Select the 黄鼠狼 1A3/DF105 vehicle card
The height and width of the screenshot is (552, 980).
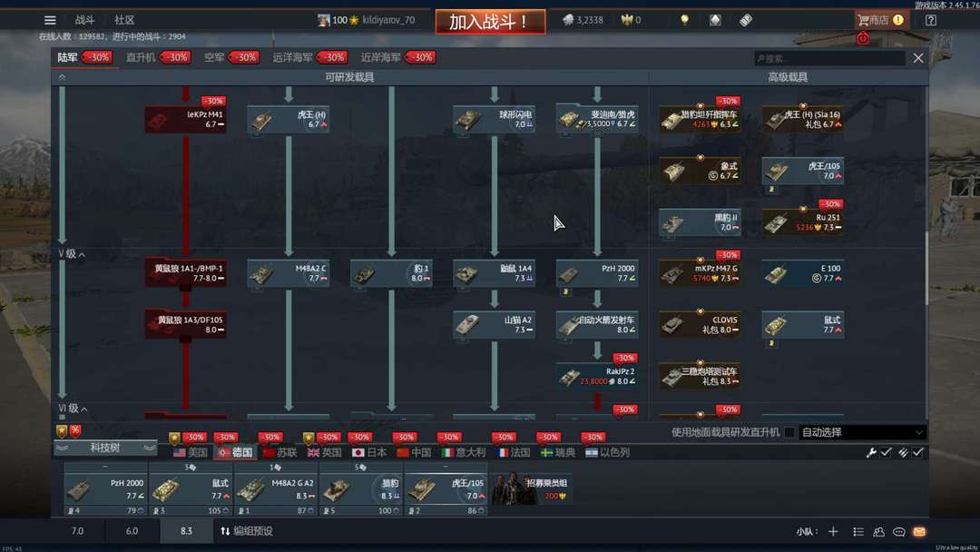coord(185,324)
